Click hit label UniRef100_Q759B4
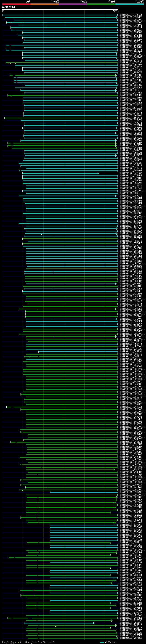The height and width of the screenshot is (644, 146). point(131,125)
